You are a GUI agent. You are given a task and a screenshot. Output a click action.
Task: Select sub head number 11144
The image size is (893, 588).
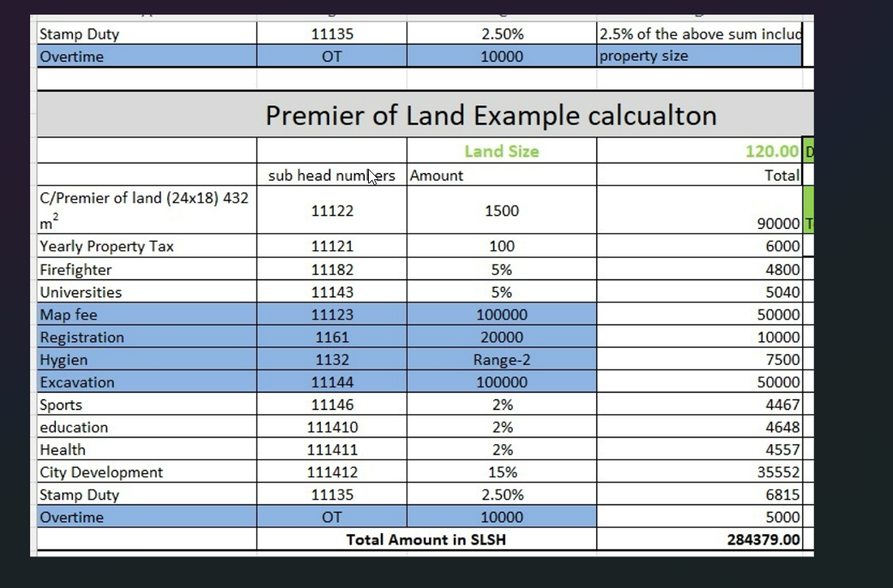[332, 382]
